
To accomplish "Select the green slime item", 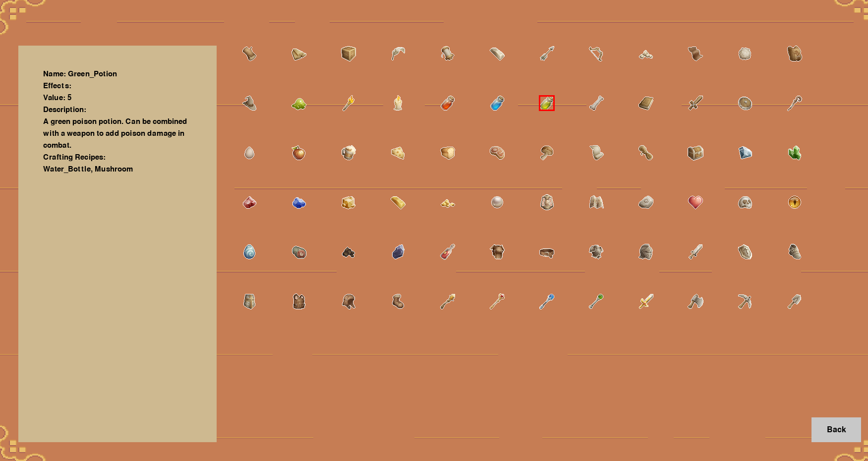I will click(x=299, y=103).
